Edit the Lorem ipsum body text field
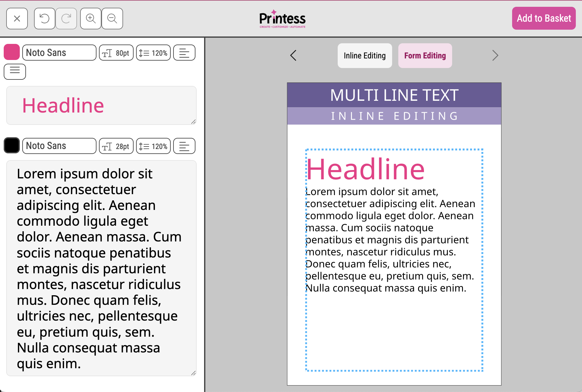582x392 pixels. [x=101, y=268]
